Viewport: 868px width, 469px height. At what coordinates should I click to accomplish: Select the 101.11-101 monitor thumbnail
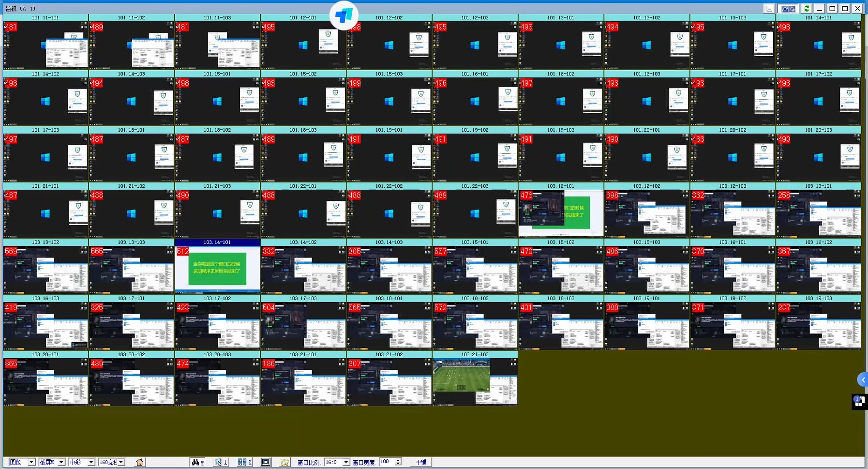46,46
